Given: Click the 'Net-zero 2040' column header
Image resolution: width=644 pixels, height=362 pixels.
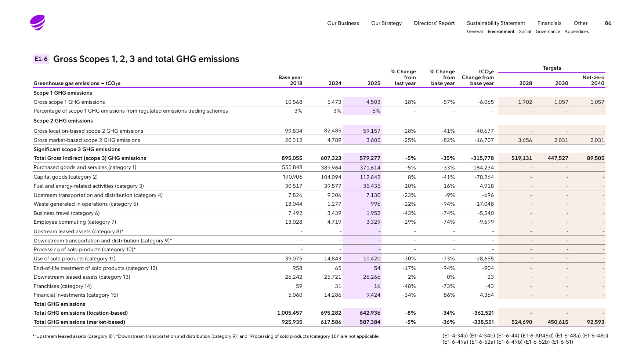Looking at the screenshot, I should [x=593, y=80].
